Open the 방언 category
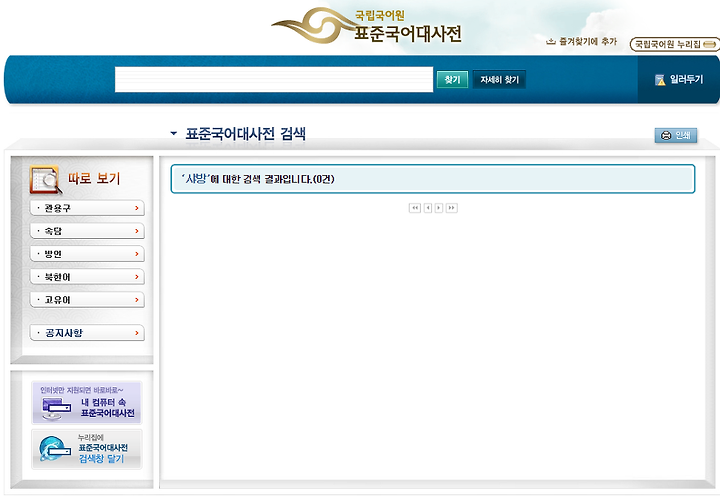 pyautogui.click(x=87, y=254)
